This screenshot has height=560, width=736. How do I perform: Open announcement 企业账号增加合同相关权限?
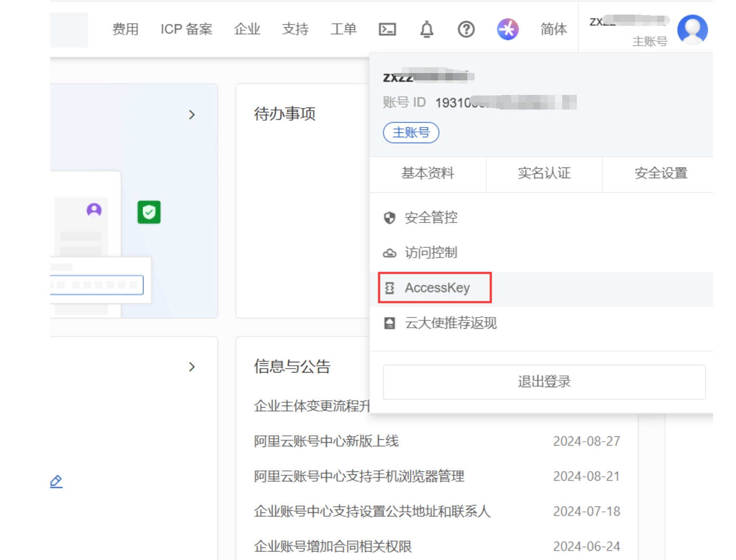tap(333, 546)
